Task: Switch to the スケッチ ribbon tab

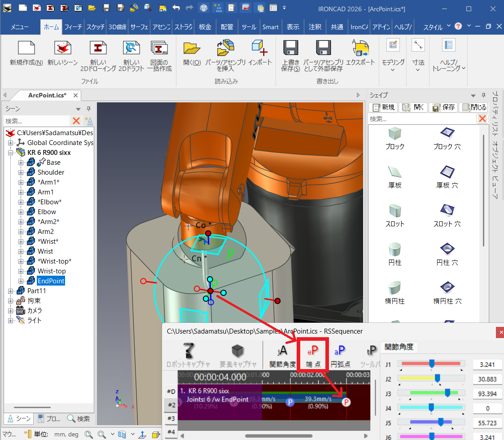Action: click(95, 27)
